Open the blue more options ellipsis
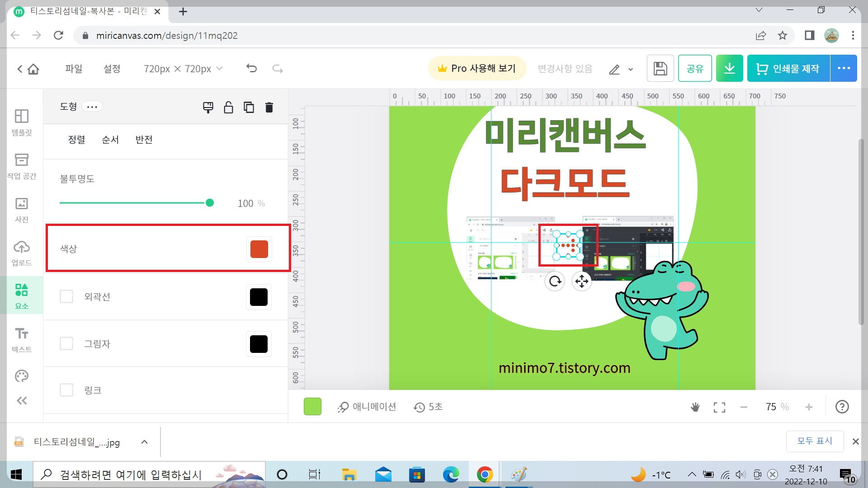This screenshot has width=868, height=488. [844, 68]
